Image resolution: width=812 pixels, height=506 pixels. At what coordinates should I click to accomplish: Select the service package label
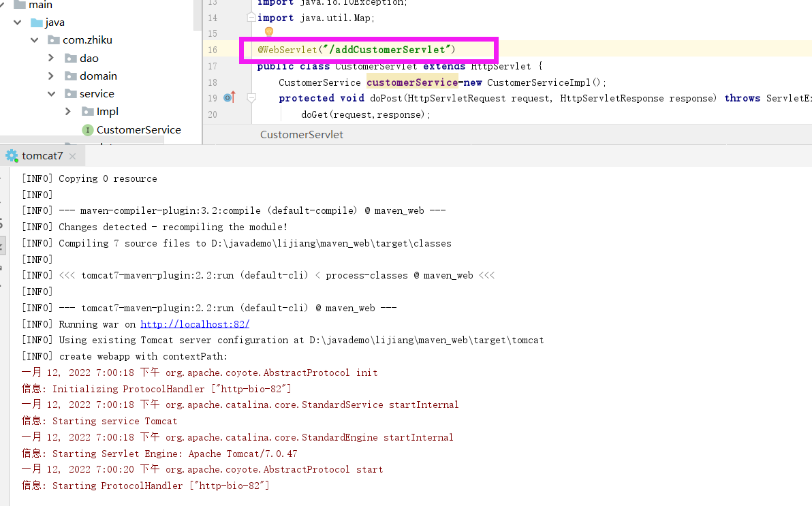click(97, 94)
